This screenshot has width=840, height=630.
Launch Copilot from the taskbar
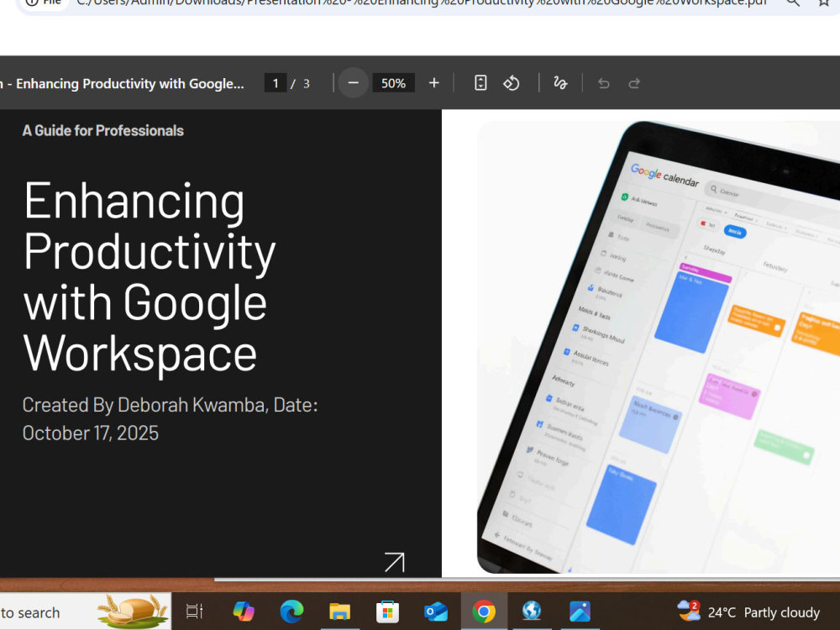pos(244,612)
